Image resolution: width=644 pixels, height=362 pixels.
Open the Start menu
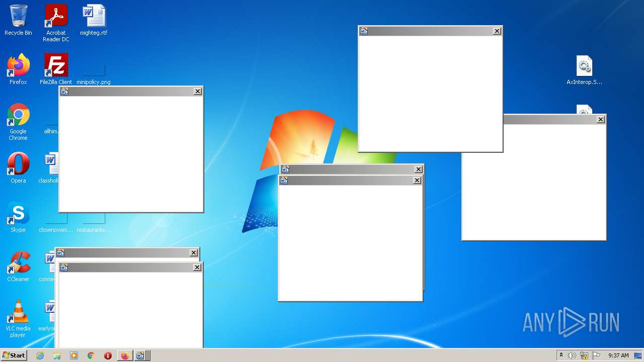tap(14, 355)
